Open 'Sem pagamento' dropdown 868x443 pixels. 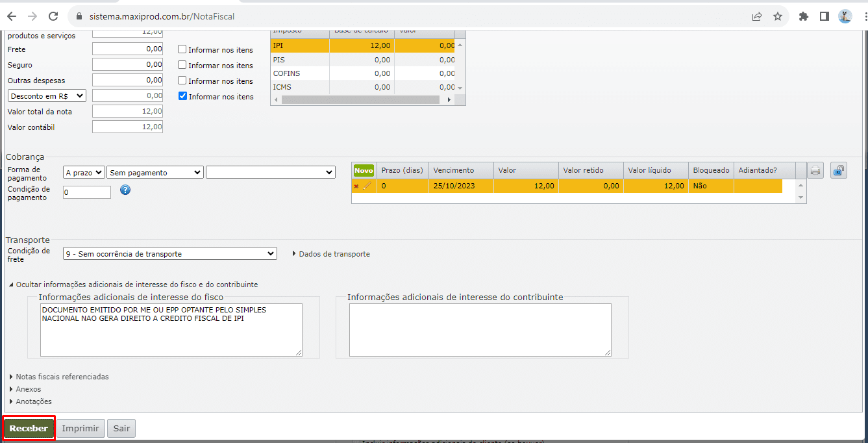[x=155, y=172]
